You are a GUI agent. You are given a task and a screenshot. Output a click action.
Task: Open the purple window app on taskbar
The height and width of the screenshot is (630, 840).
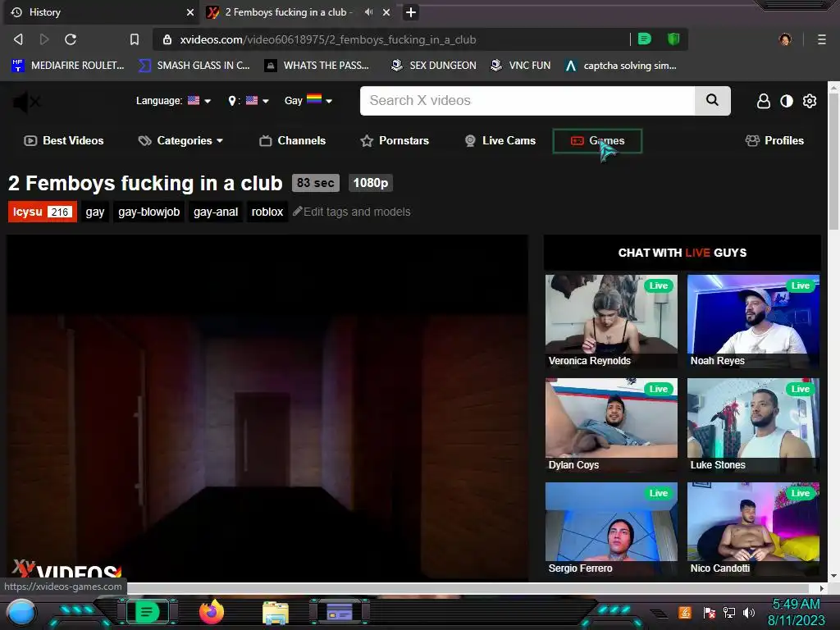tap(340, 612)
